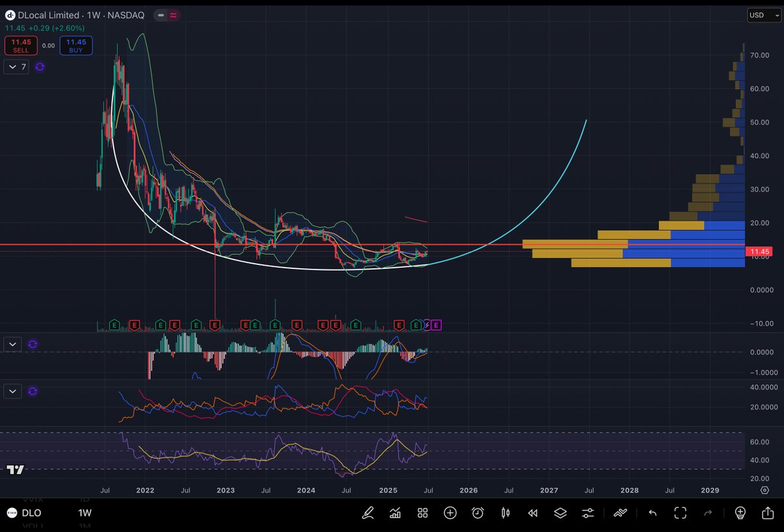Open the object tree layers icon
The height and width of the screenshot is (532, 784).
(560, 512)
